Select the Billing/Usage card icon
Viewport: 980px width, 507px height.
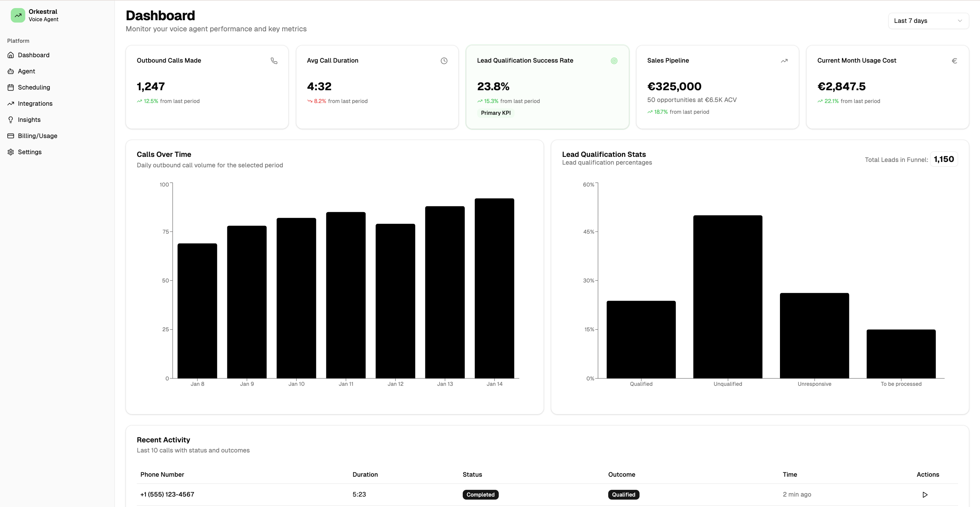[x=11, y=135]
